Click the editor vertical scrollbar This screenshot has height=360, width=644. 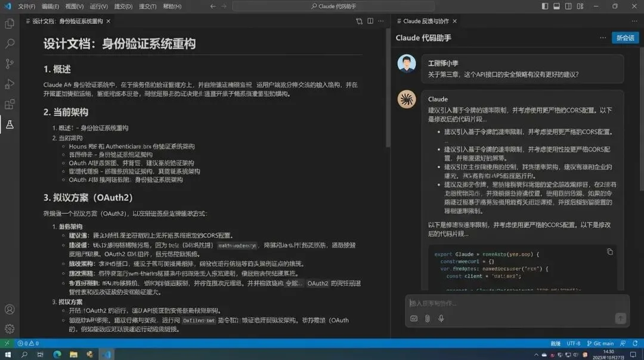(x=388, y=88)
